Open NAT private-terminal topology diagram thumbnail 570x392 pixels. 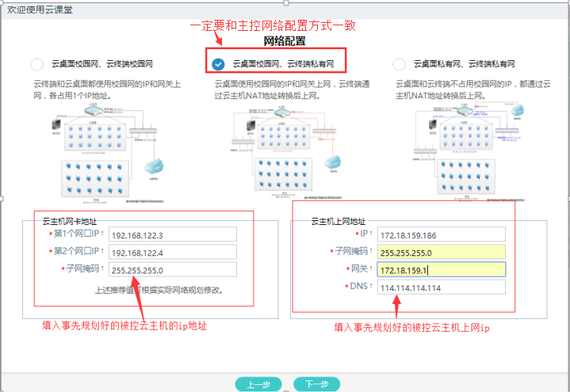tap(287, 153)
